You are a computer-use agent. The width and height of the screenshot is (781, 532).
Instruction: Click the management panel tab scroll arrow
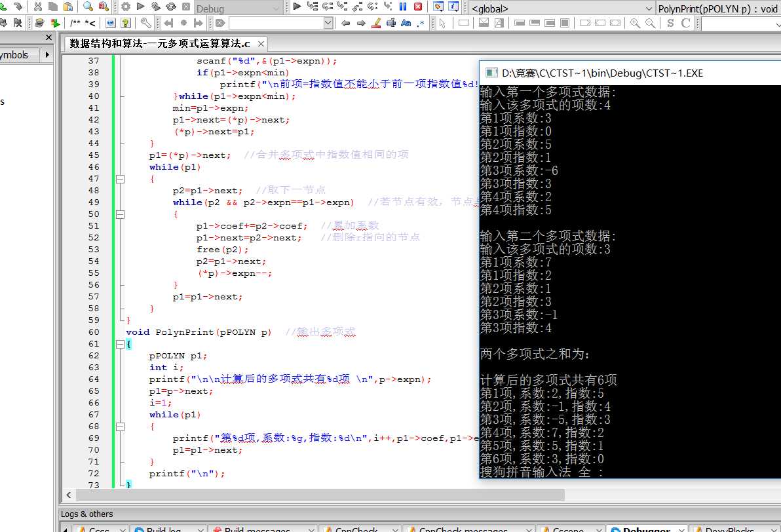[x=47, y=55]
